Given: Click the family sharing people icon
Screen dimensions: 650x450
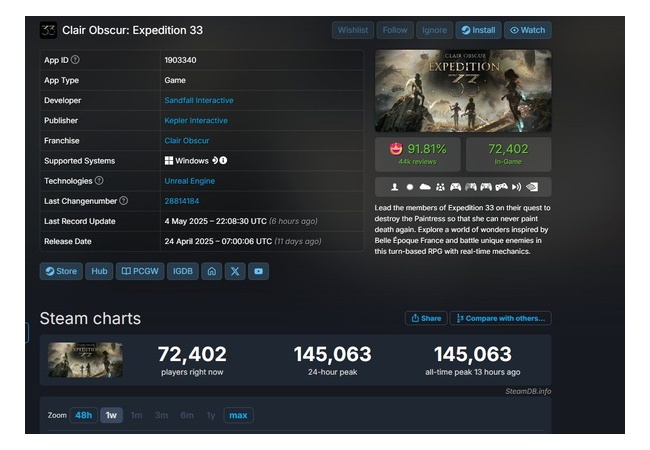Looking at the screenshot, I should (x=440, y=187).
